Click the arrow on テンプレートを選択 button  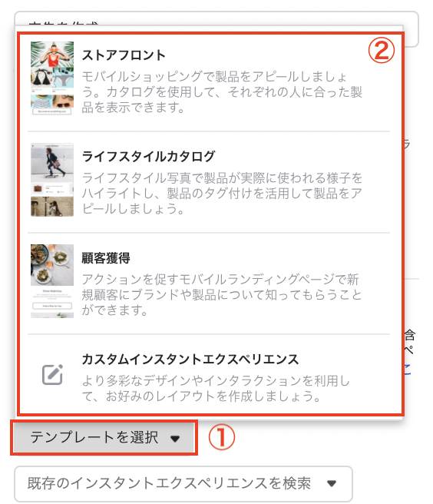(175, 439)
